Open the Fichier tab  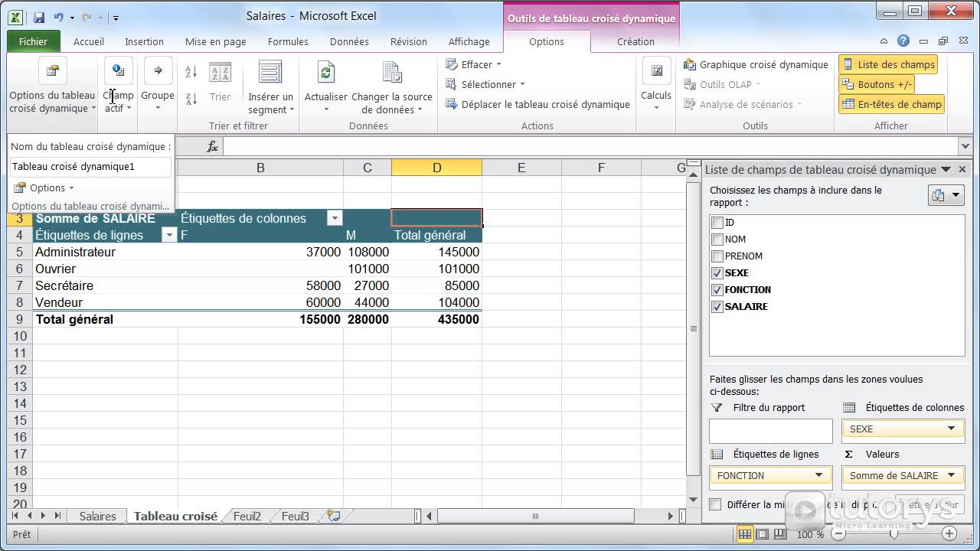tap(33, 41)
